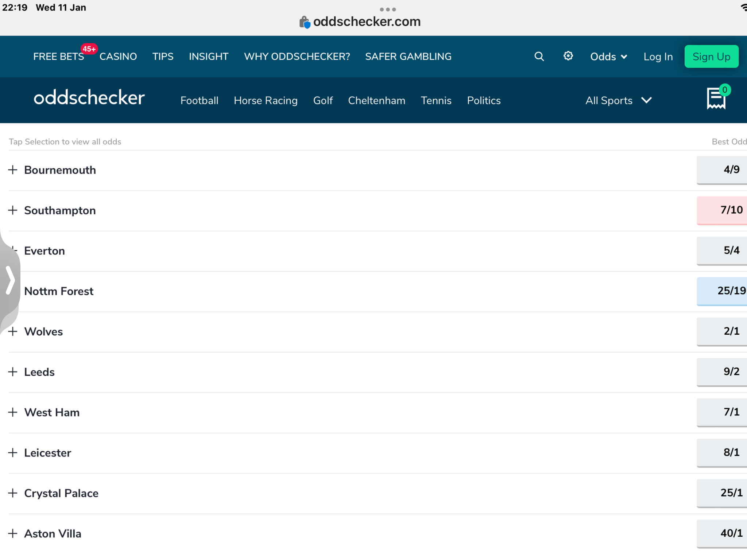The image size is (747, 560).
Task: Tap the status bar clock 22:19
Action: pos(15,8)
